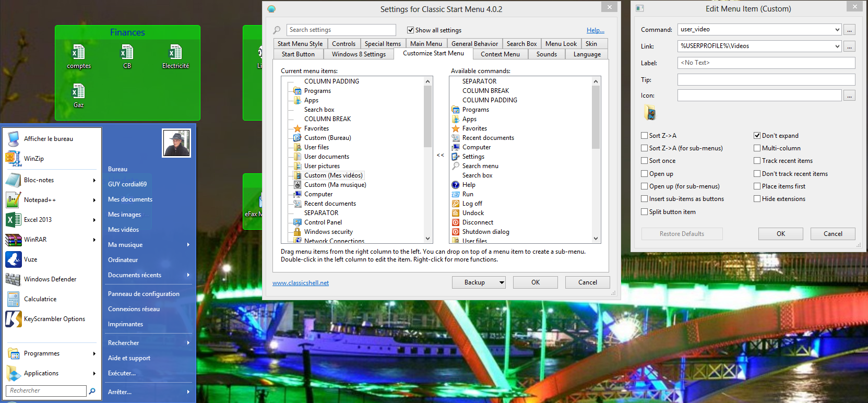Viewport: 868px width, 403px height.
Task: Select the Help command icon
Action: [456, 185]
